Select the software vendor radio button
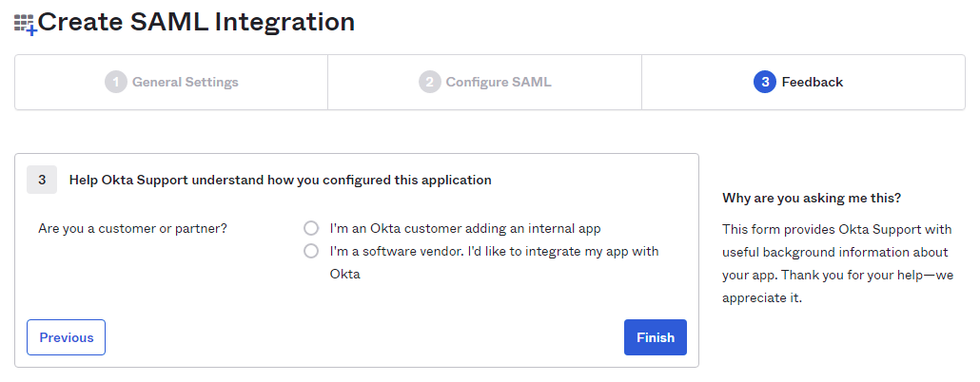980x382 pixels. point(311,251)
